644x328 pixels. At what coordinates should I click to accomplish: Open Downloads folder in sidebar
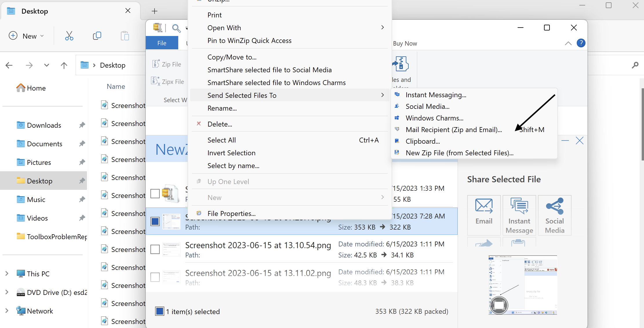[44, 125]
